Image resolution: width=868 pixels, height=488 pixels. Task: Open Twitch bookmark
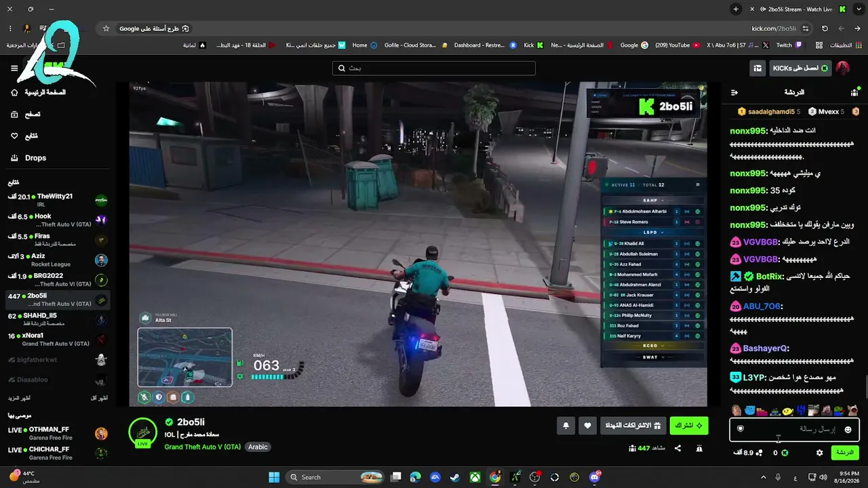(789, 45)
